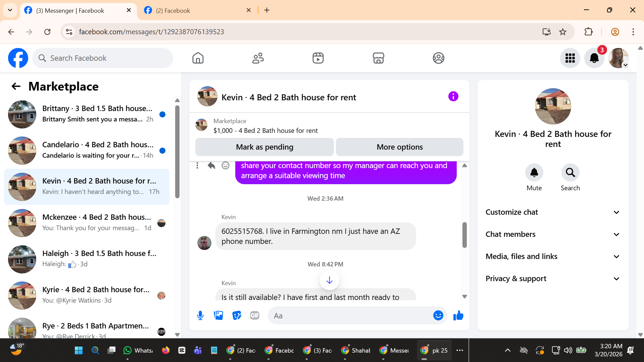The image size is (644, 362).
Task: Open the Extensions puzzle icon
Action: click(588, 32)
